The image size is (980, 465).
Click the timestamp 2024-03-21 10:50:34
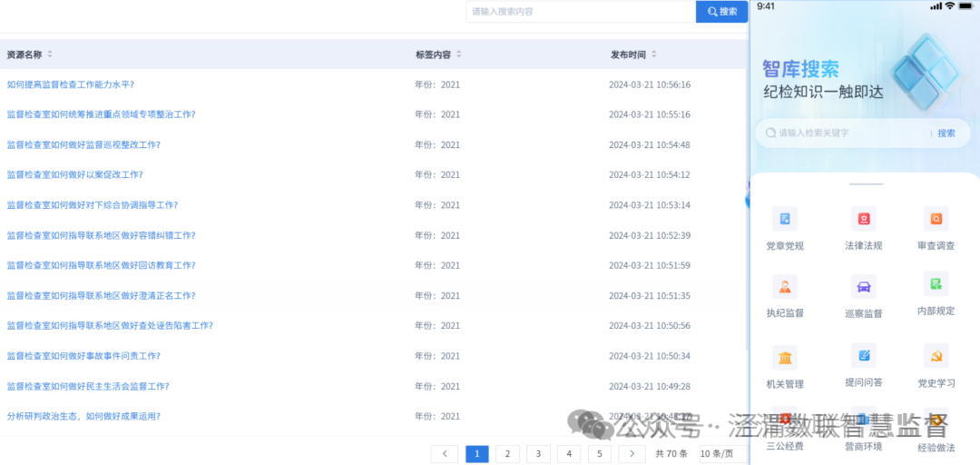click(x=650, y=356)
